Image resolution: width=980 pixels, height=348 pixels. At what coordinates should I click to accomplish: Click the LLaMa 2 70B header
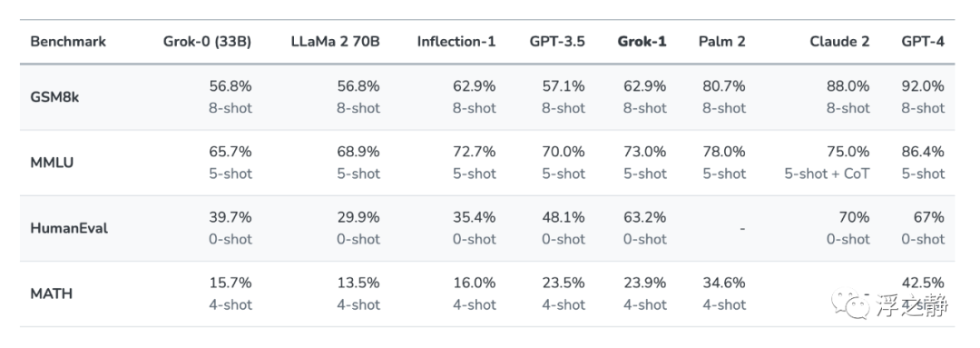coord(335,42)
